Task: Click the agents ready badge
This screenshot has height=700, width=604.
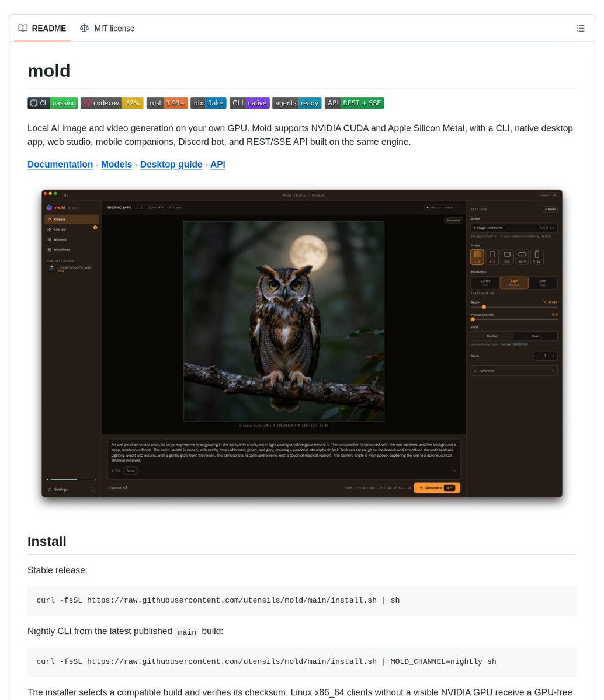Action: [297, 103]
